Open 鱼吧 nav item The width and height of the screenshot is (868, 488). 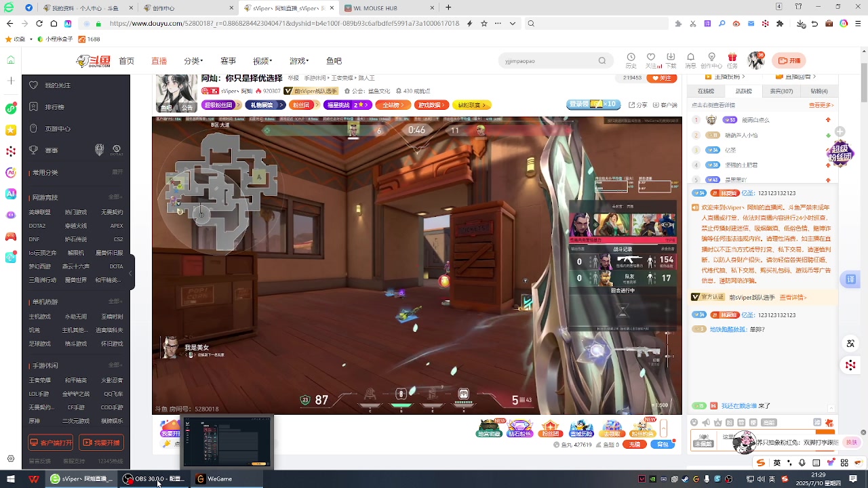tap(334, 61)
